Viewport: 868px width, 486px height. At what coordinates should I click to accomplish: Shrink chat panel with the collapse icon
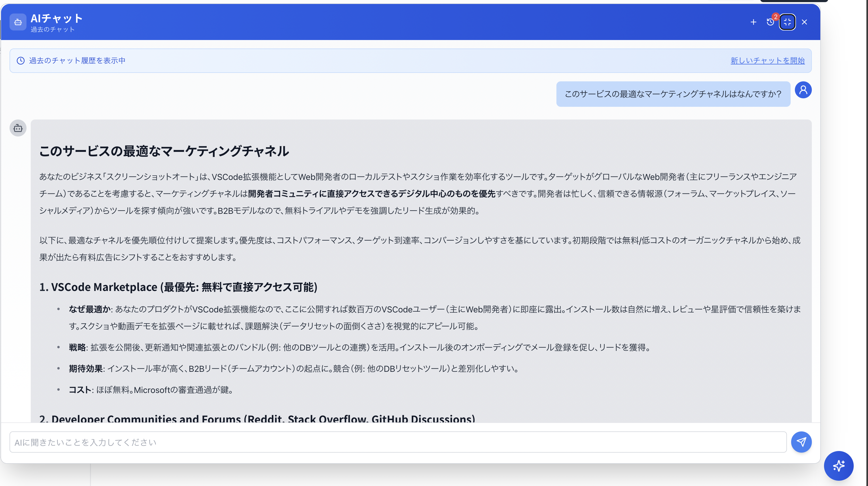coord(787,22)
